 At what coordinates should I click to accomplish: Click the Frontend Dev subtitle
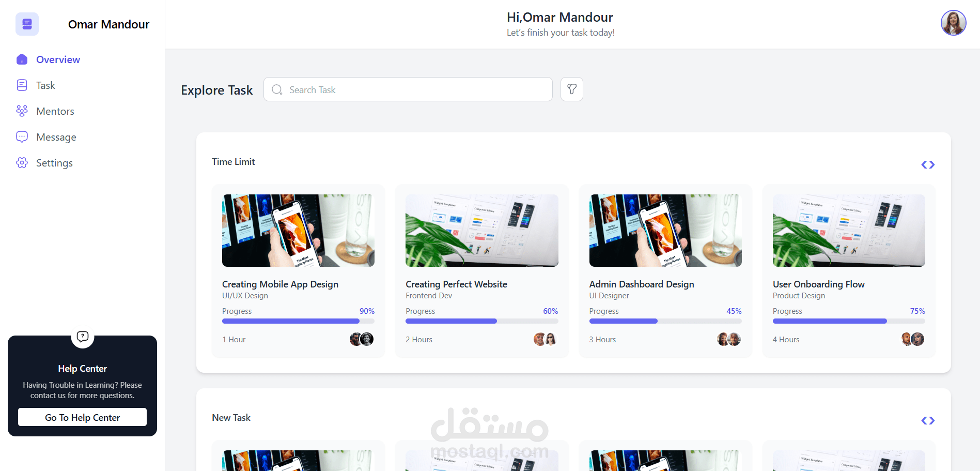pos(429,296)
